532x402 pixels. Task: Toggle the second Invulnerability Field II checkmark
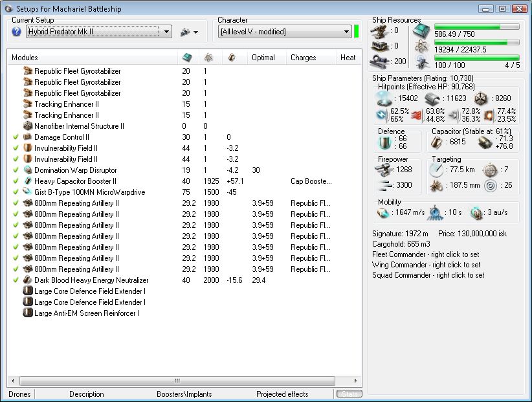click(16, 159)
